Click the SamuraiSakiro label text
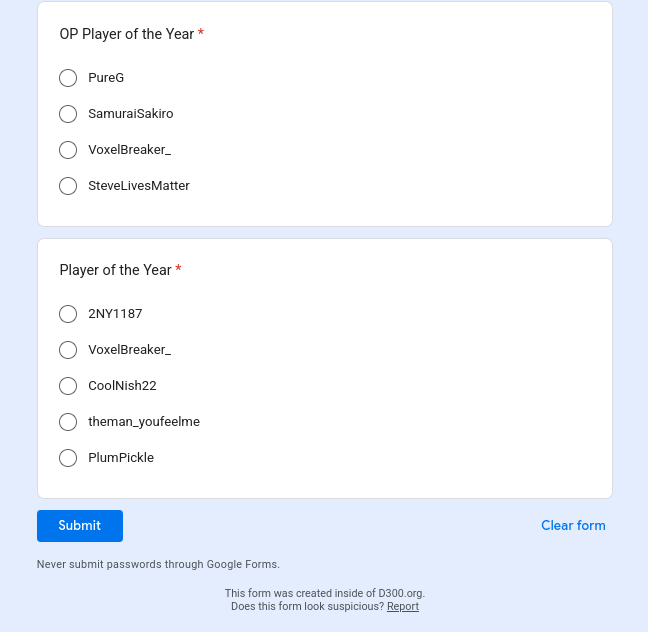Image resolution: width=648 pixels, height=632 pixels. pyautogui.click(x=131, y=114)
